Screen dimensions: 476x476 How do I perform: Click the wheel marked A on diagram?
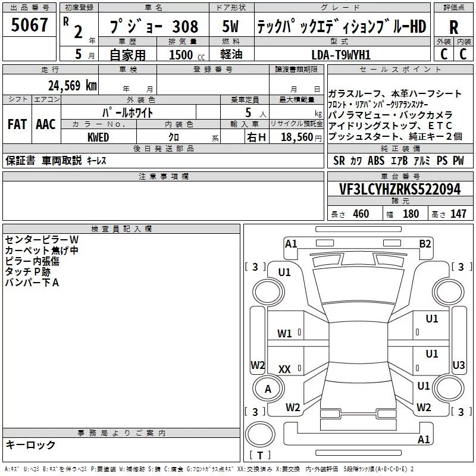pyautogui.click(x=268, y=389)
